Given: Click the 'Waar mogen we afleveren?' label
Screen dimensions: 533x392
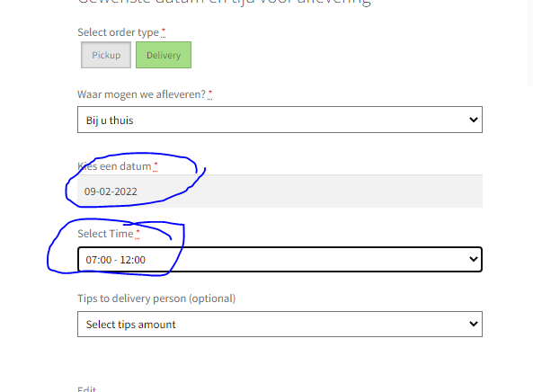Looking at the screenshot, I should click(141, 94).
